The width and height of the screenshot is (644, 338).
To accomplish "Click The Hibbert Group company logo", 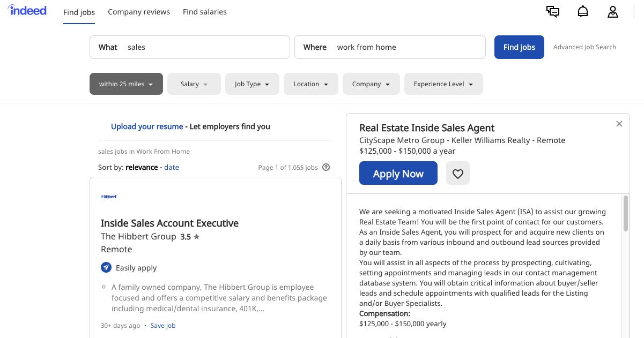I will pyautogui.click(x=109, y=196).
